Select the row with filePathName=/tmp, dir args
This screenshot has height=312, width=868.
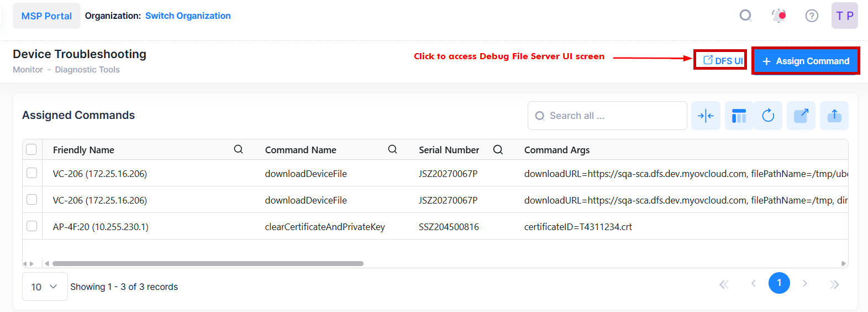coord(31,200)
